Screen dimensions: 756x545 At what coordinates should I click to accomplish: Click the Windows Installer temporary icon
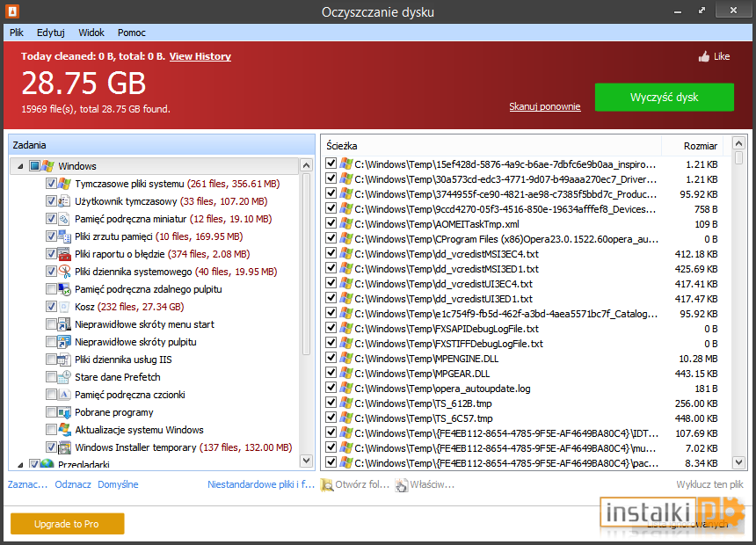tap(64, 447)
